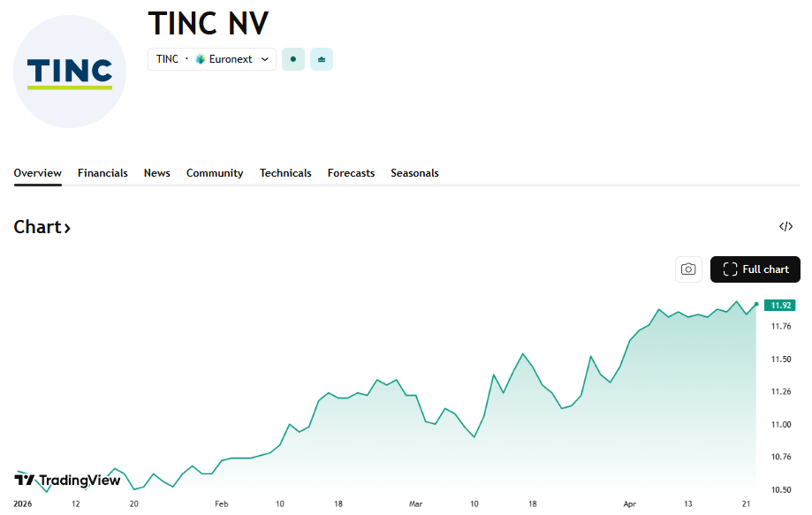Expand the TINC Euronext symbol dropdown

pos(264,59)
